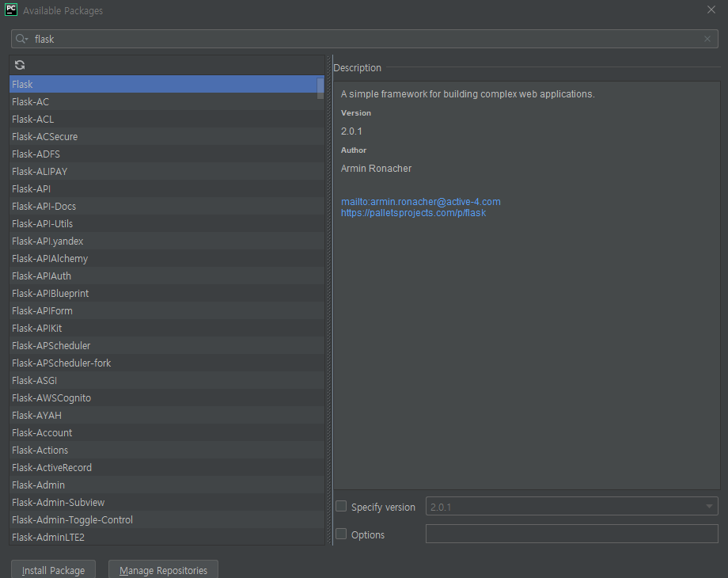Select Flask-Actions package
728x578 pixels.
(x=167, y=451)
